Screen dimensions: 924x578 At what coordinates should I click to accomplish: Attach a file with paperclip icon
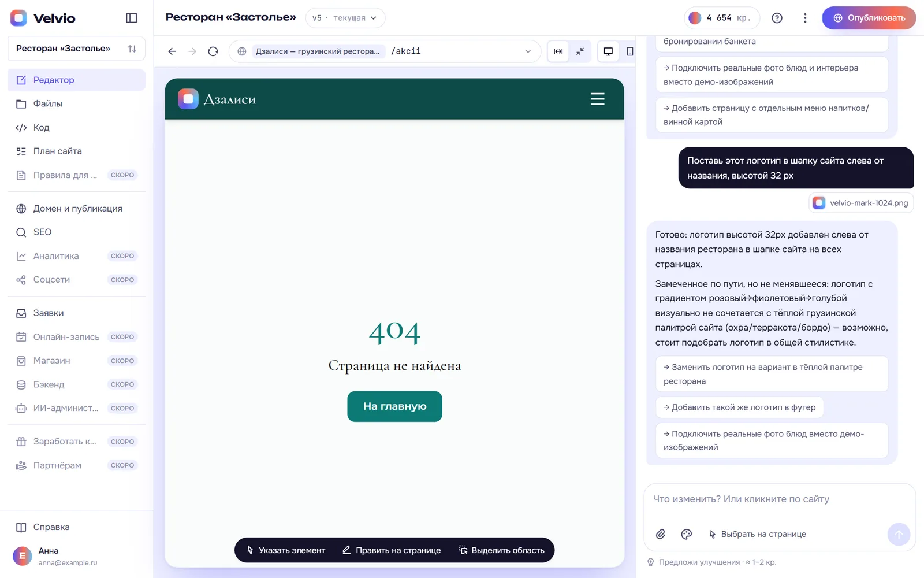click(x=661, y=534)
